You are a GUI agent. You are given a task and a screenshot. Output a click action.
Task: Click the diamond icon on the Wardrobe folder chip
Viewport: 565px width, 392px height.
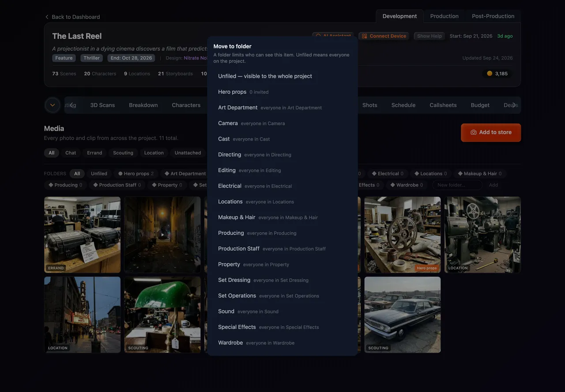point(392,185)
